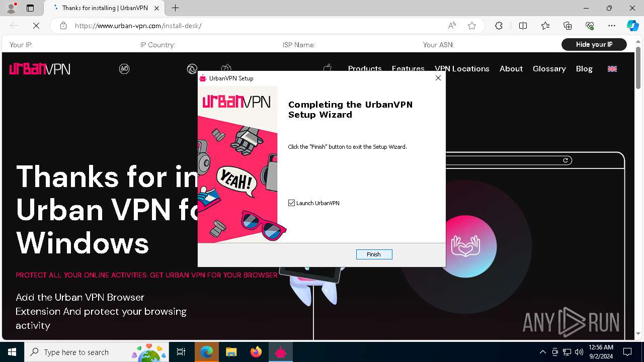Open Firefox taskbar icon

click(256, 352)
